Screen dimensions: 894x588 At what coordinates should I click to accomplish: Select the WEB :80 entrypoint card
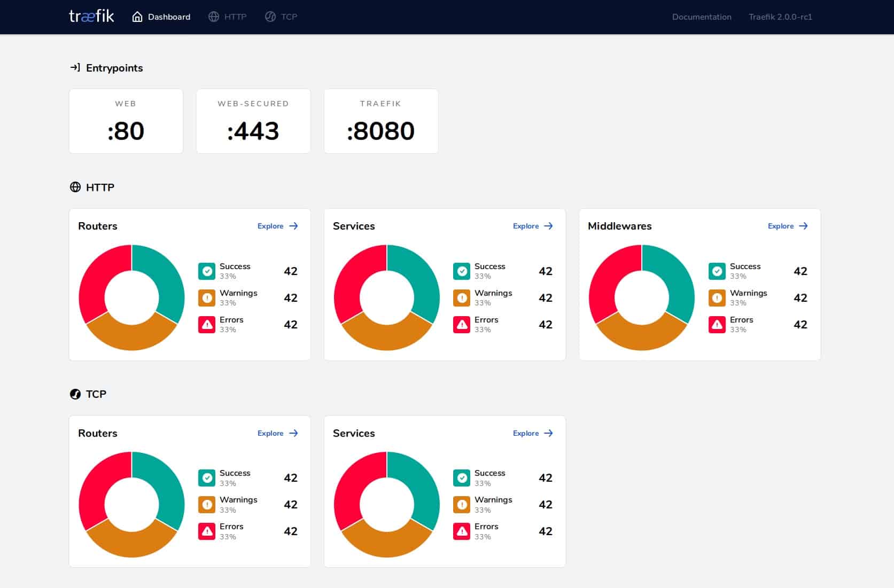126,121
